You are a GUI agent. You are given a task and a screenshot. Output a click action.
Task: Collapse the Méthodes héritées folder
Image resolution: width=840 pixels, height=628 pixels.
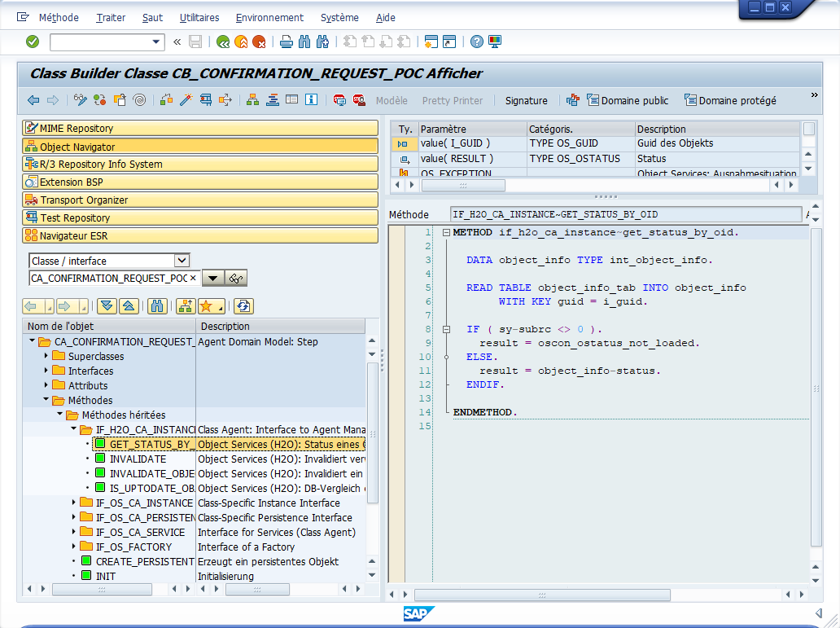pos(60,415)
